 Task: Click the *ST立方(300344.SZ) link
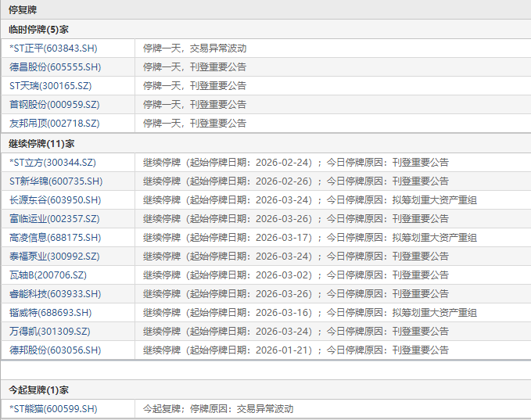click(52, 163)
